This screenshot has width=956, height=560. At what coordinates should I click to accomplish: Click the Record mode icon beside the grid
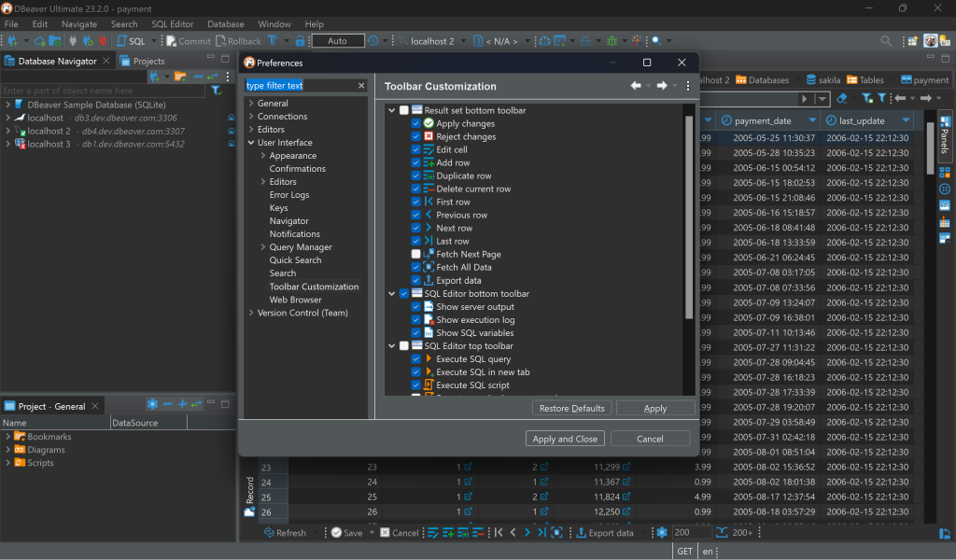[249, 511]
